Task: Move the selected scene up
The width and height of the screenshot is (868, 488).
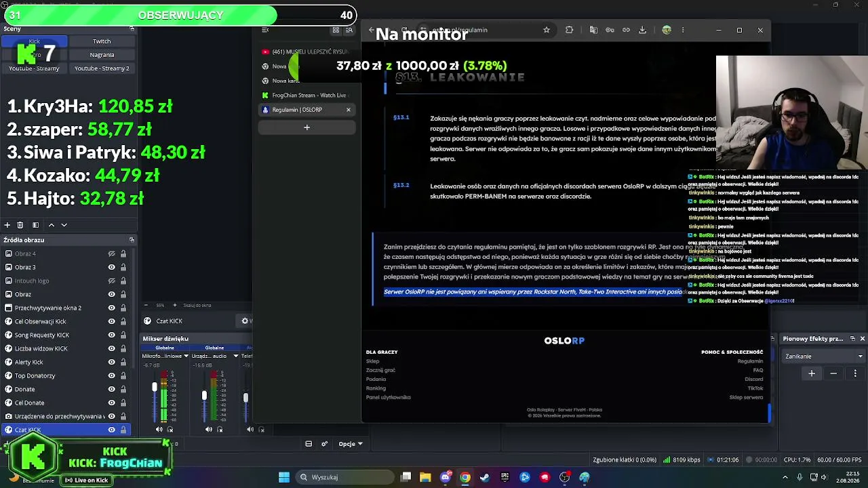Action: click(x=51, y=225)
